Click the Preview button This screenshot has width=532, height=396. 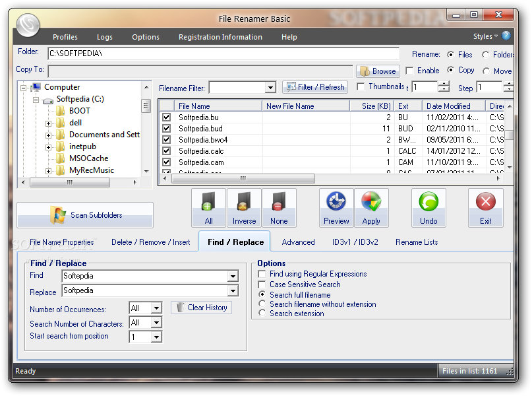click(336, 208)
